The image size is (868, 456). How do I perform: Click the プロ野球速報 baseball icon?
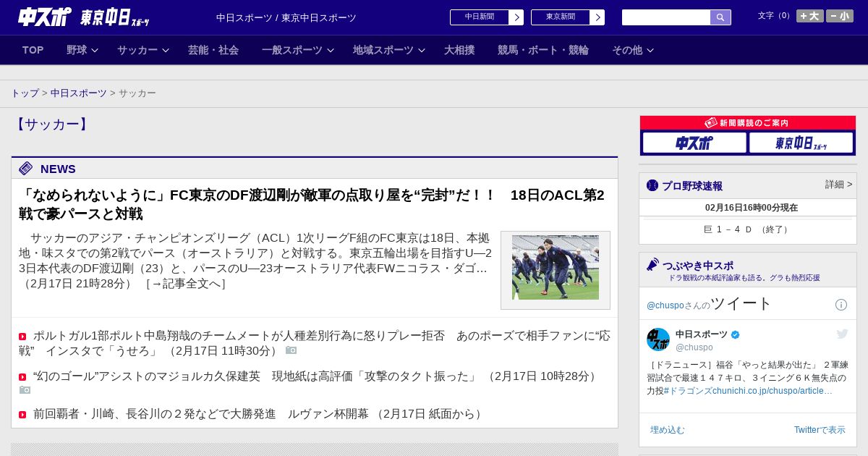click(x=652, y=185)
